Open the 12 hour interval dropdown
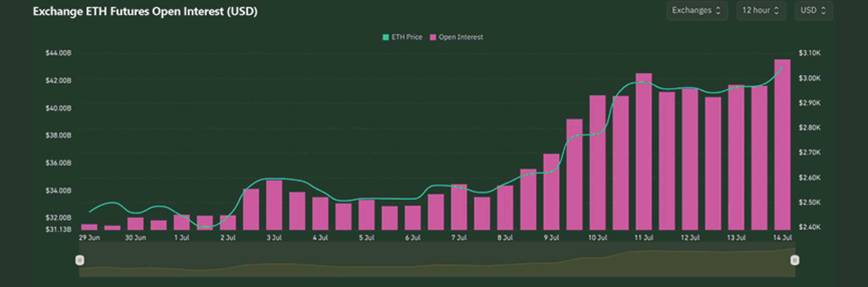868x287 pixels. pos(761,11)
